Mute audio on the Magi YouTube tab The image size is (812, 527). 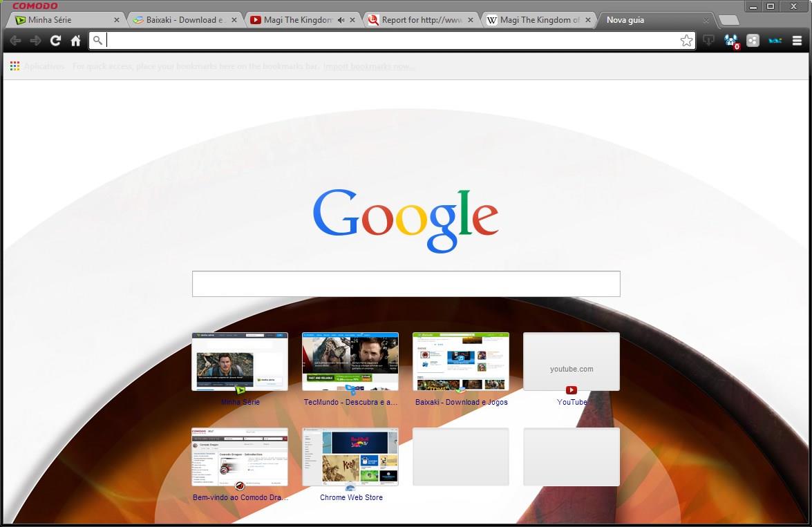(341, 19)
